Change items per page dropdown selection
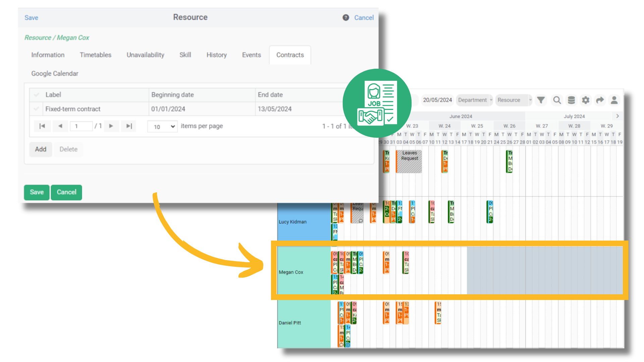Image resolution: width=644 pixels, height=362 pixels. pyautogui.click(x=161, y=126)
